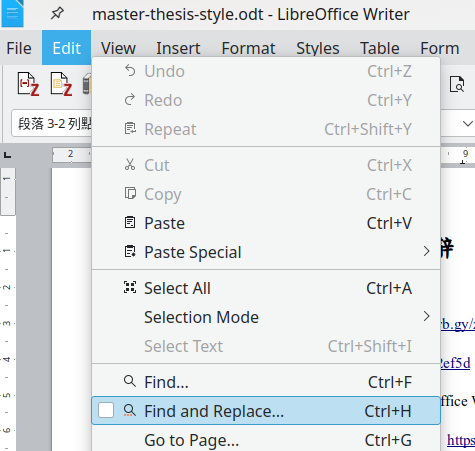
Task: Click the Ctrl+F shortcut text
Action: pyautogui.click(x=390, y=382)
